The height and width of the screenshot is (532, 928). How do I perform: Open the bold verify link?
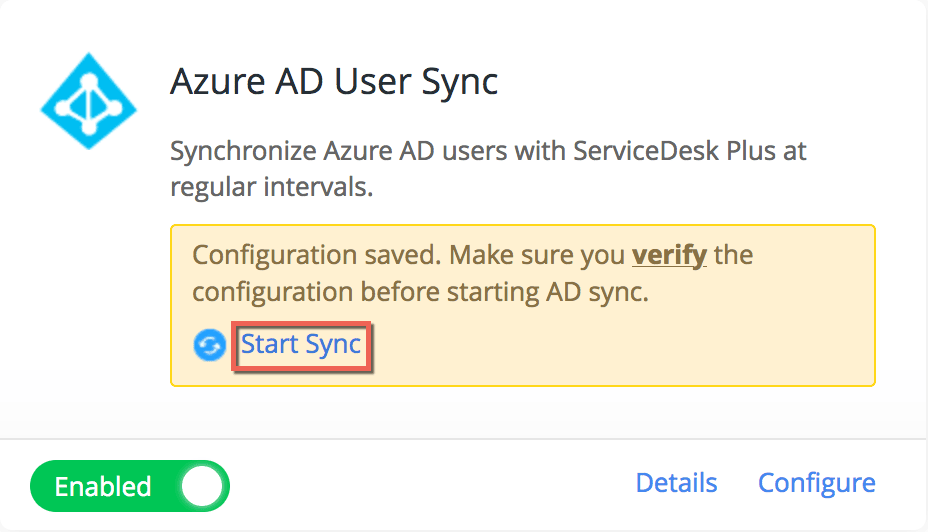(669, 255)
